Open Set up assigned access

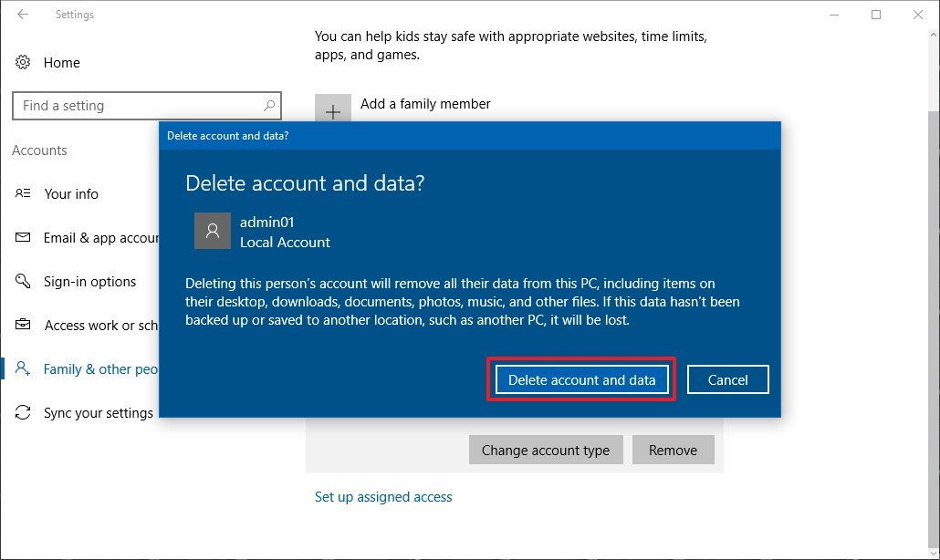[x=383, y=496]
